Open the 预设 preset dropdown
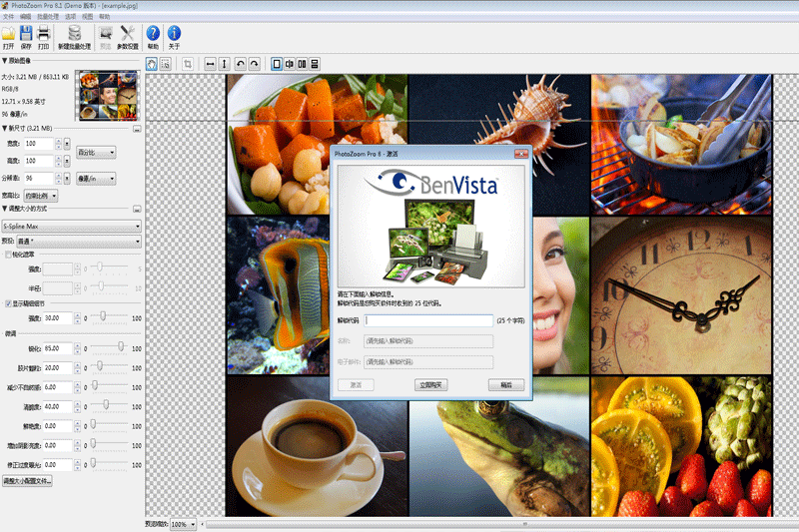This screenshot has height=532, width=799. click(x=79, y=242)
